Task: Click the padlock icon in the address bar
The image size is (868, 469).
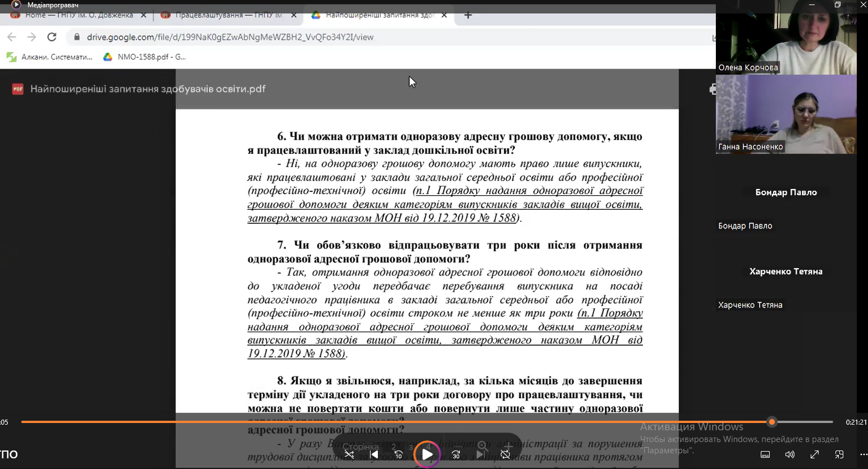Action: [x=77, y=37]
